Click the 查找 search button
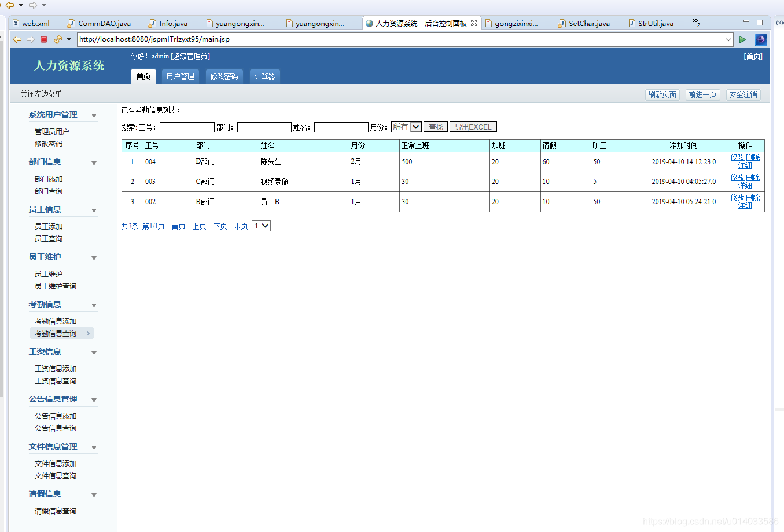Viewport: 784px width, 532px height. [x=436, y=127]
